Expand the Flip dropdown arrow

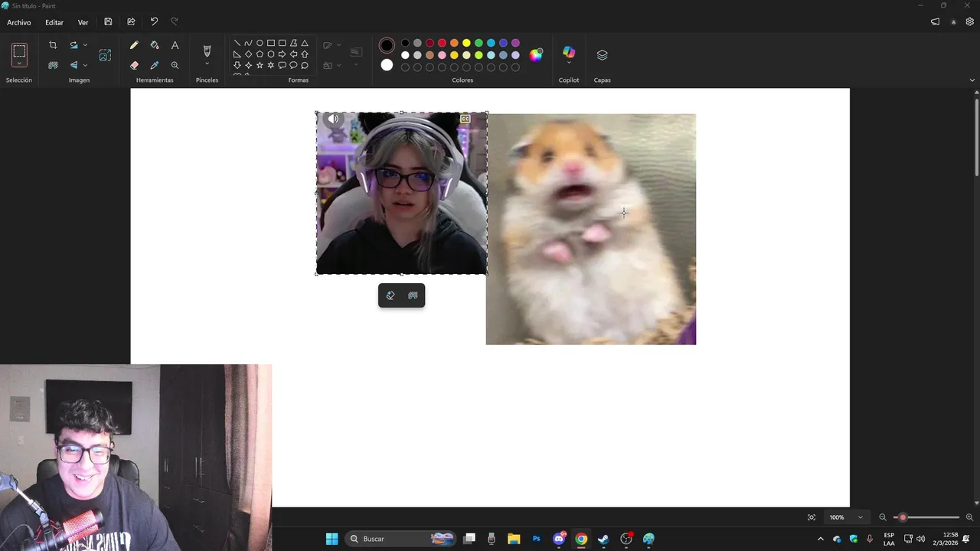click(85, 65)
